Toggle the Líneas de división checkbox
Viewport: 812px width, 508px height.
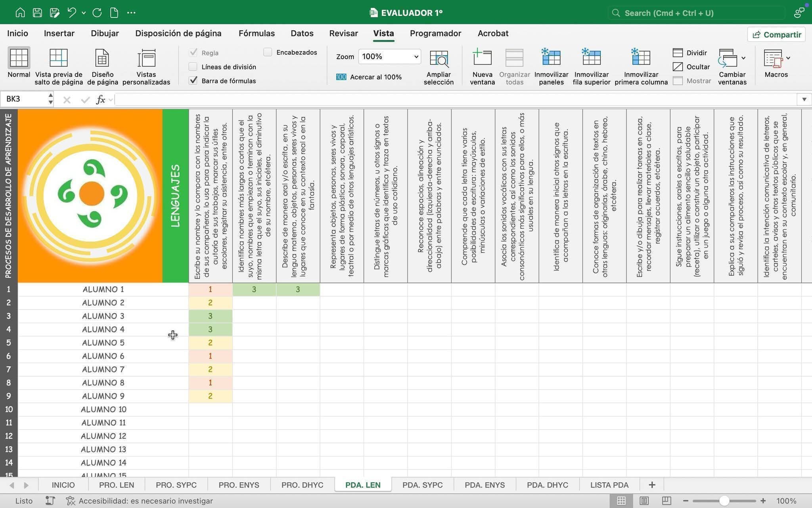193,67
